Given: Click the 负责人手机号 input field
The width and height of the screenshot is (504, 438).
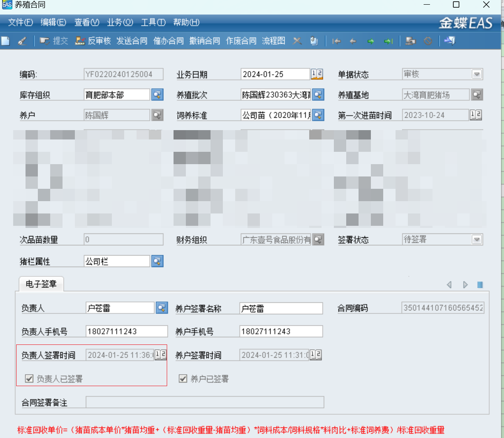Looking at the screenshot, I should coord(126,331).
